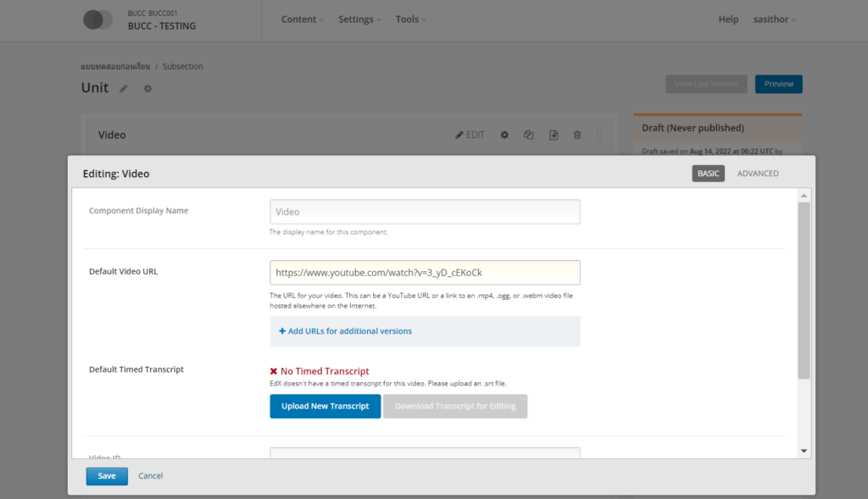Click the EDIT pencil on Video component

click(x=470, y=135)
